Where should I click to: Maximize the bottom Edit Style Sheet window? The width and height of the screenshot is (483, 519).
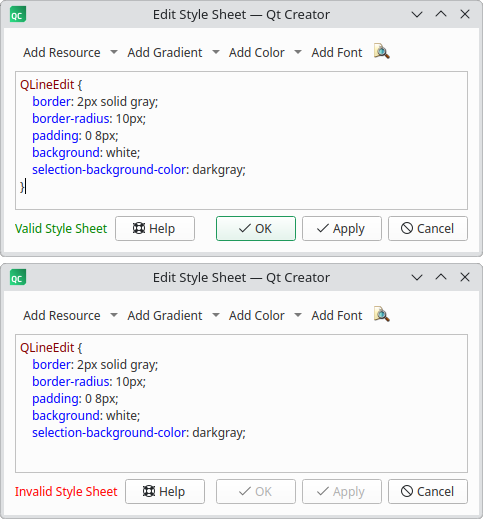(x=441, y=277)
